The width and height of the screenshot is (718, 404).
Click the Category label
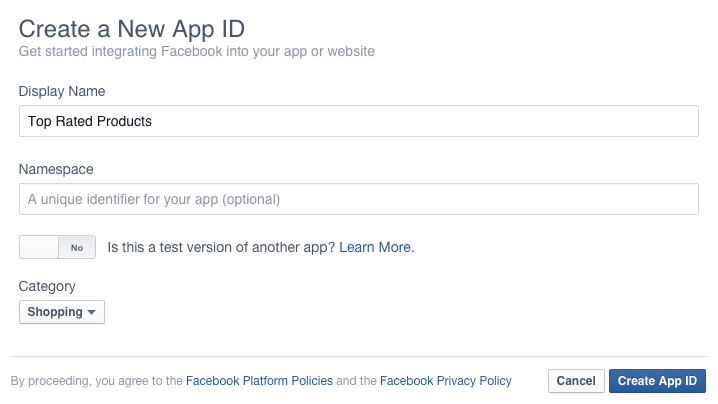pos(47,286)
